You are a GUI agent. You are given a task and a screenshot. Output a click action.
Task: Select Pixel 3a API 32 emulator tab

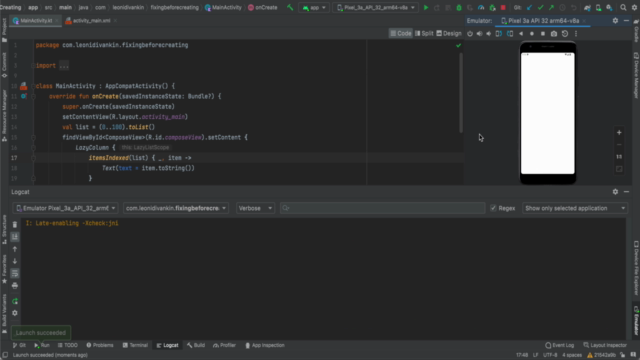coord(544,21)
